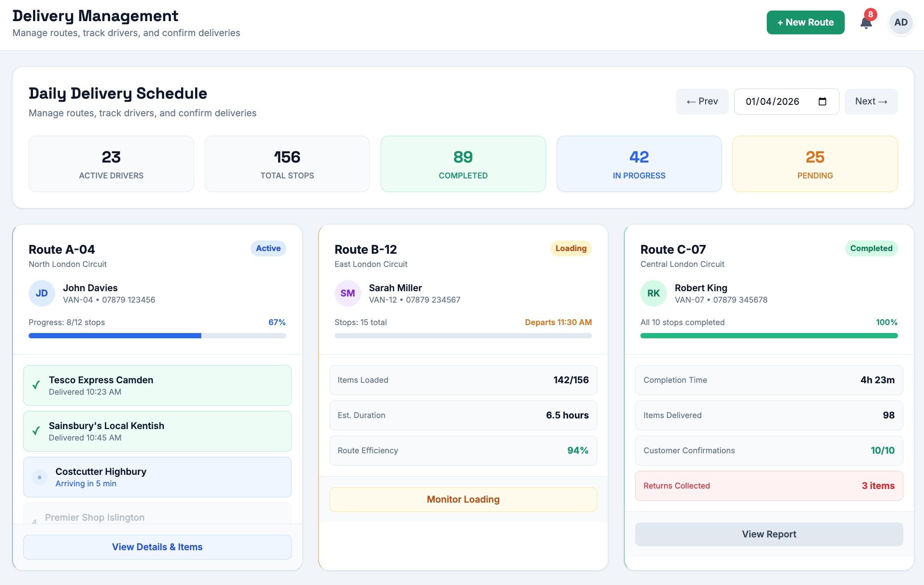The height and width of the screenshot is (585, 924).
Task: Click Sarah Miller SM avatar
Action: 347,293
